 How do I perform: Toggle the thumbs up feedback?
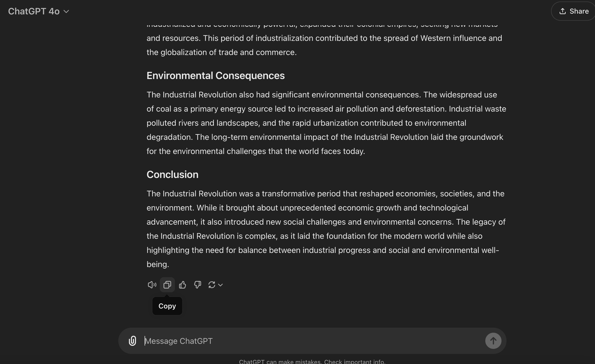(x=182, y=285)
